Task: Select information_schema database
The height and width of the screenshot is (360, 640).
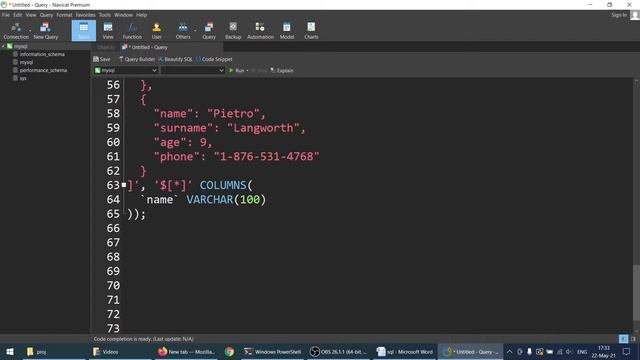Action: point(42,54)
